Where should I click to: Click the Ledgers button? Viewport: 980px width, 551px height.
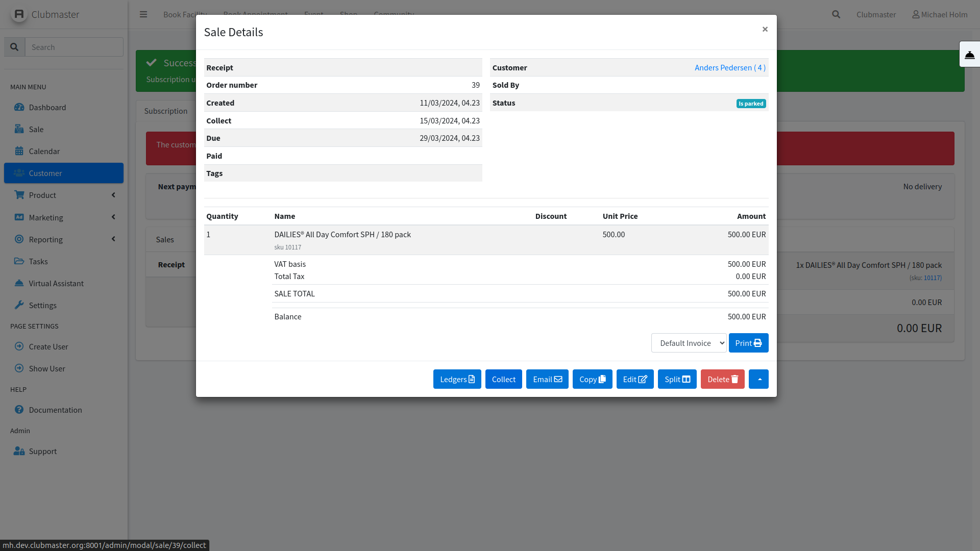pos(457,379)
